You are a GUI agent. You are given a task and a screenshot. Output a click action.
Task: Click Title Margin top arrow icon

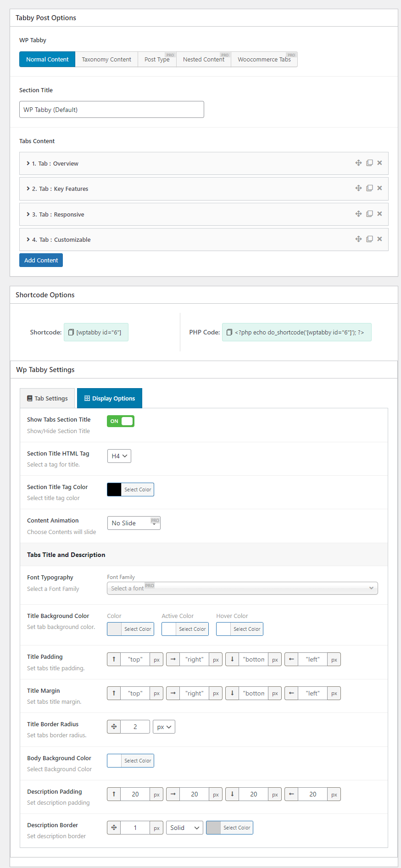tap(114, 693)
